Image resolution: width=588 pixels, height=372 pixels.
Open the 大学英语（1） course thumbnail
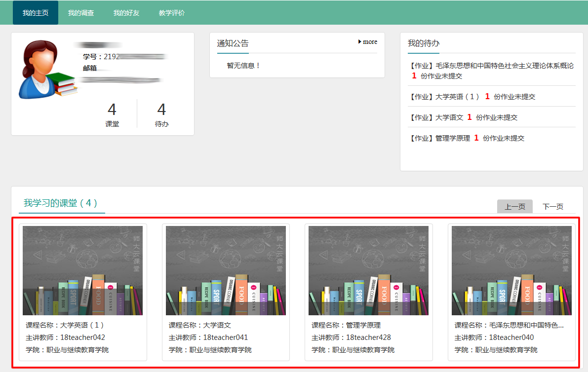[82, 270]
